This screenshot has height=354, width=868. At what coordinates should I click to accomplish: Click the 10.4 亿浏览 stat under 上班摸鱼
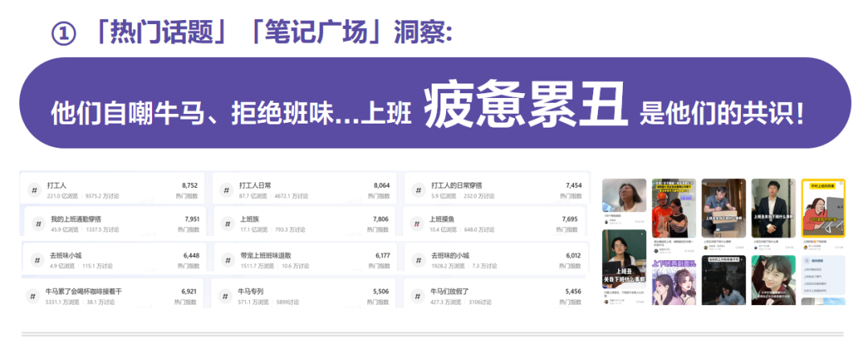click(x=444, y=230)
